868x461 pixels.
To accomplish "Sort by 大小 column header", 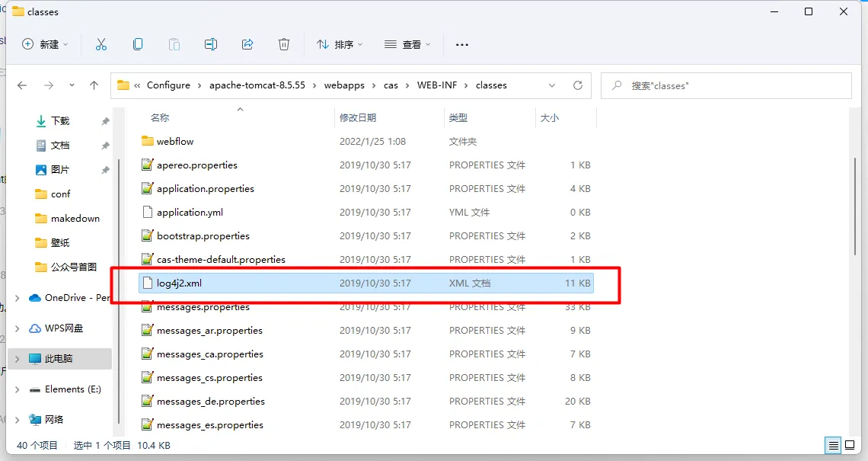I will pos(550,117).
